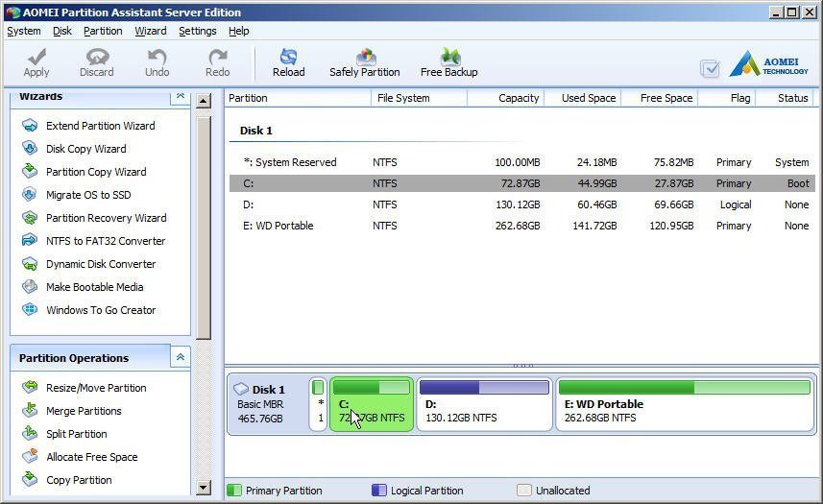Click the pane splitter grip dots
The height and width of the screenshot is (504, 823).
[x=523, y=365]
